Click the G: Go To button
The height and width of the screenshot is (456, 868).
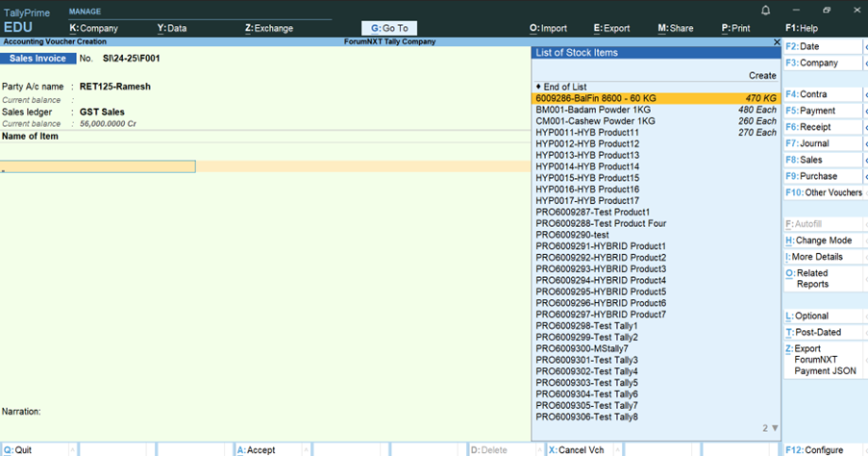pos(389,28)
